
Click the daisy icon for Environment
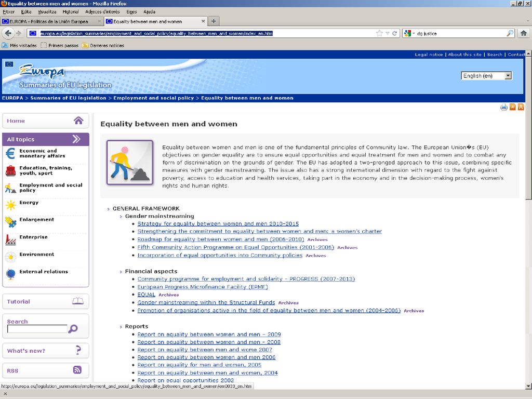[10, 257]
